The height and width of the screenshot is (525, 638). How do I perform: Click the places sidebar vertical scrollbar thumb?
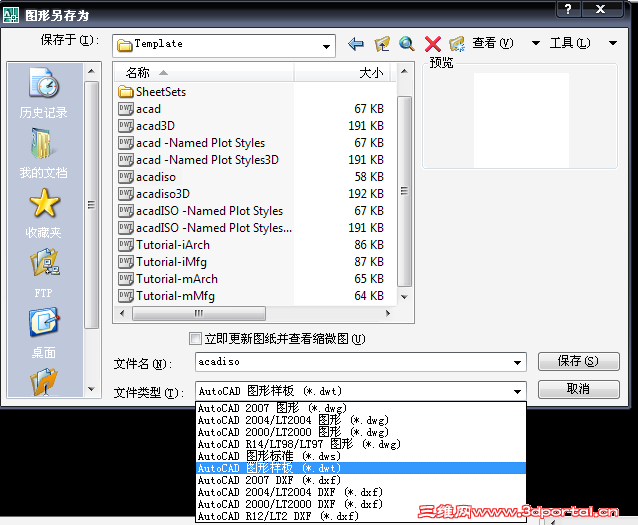92,204
